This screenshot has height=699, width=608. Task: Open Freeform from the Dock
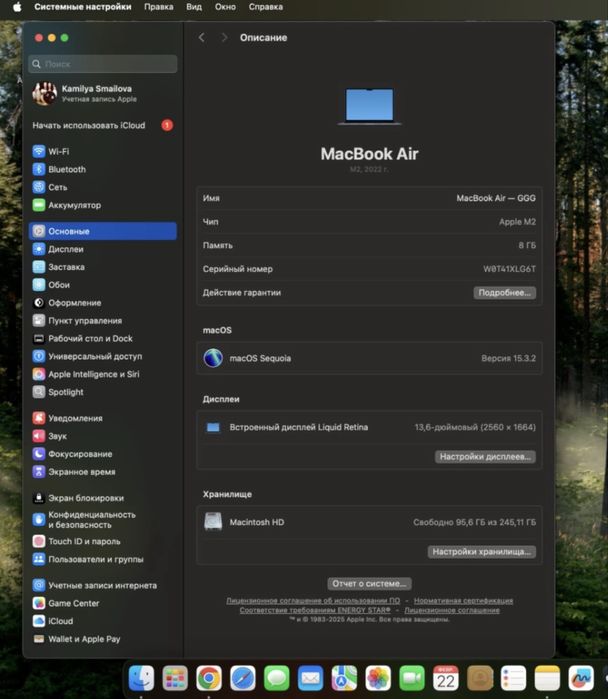point(581,678)
